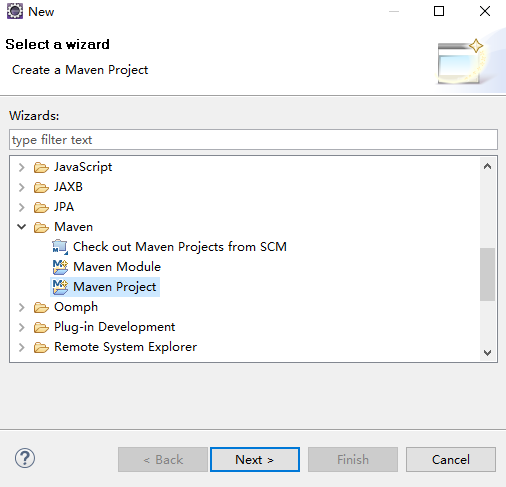Cancel the New wizard dialog
Viewport: 506px width, 487px height.
click(x=451, y=460)
